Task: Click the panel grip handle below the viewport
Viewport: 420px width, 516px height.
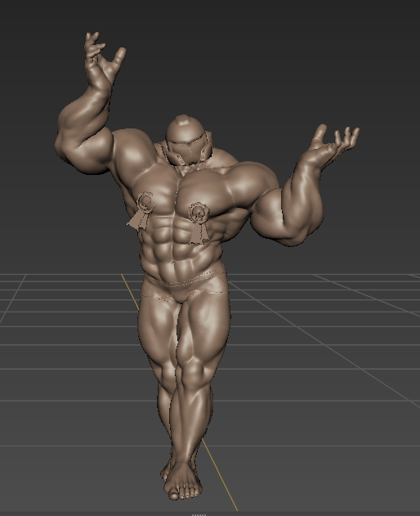Action: [199, 514]
